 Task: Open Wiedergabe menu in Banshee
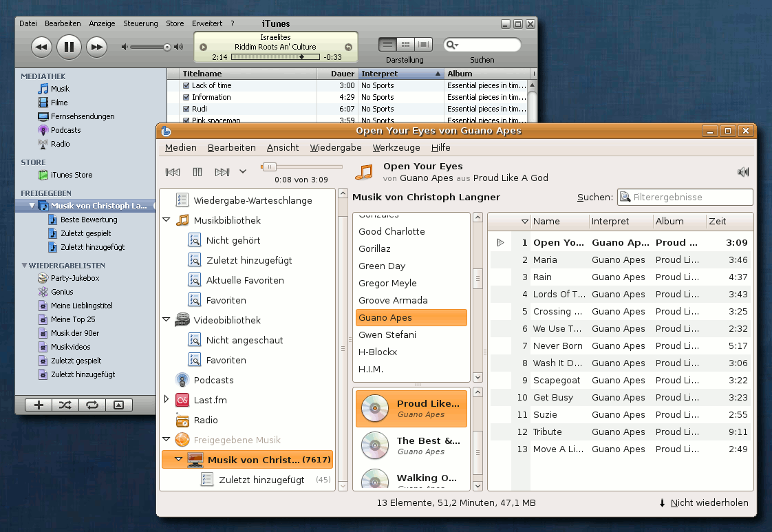point(336,147)
